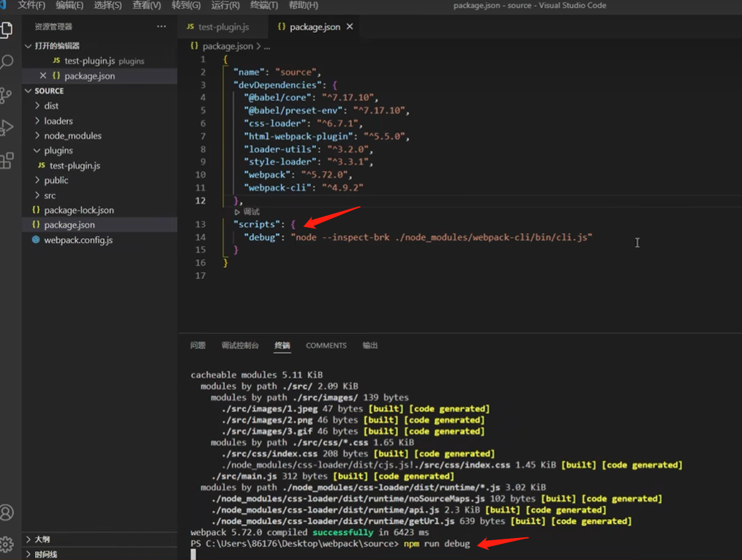Image resolution: width=742 pixels, height=560 pixels.
Task: Switch to the 输出 panel tab
Action: (370, 345)
